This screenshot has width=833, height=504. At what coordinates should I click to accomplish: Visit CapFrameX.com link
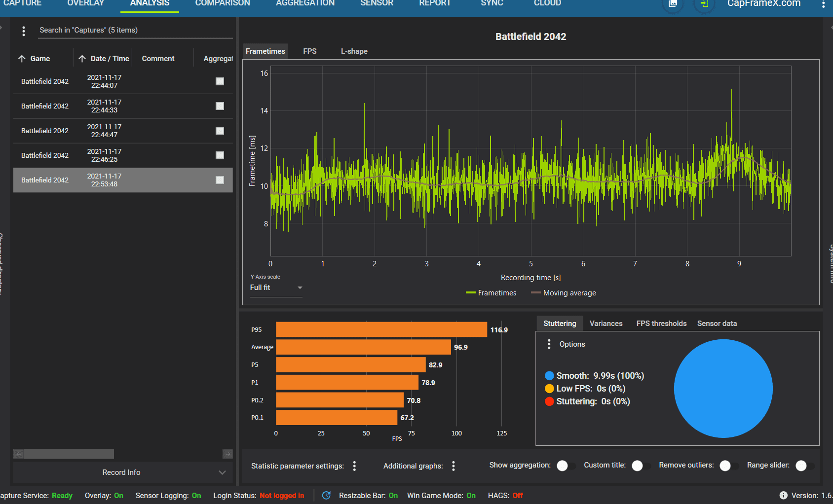764,4
